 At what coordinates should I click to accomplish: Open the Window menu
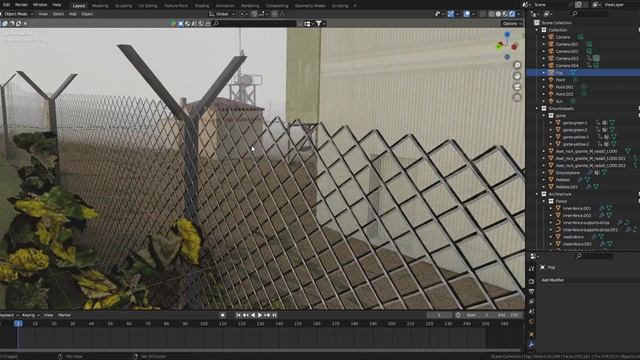click(40, 5)
